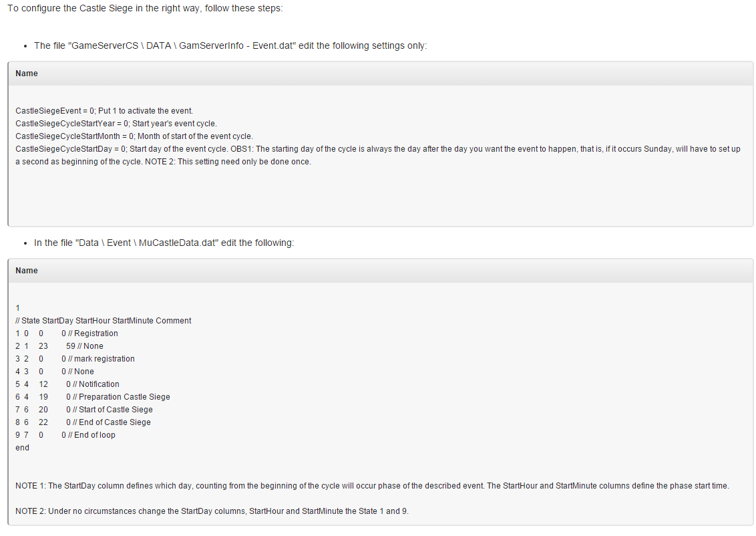Click the "// State StartDay StartHour" comment row
Screen dimensions: 756x536
103,321
